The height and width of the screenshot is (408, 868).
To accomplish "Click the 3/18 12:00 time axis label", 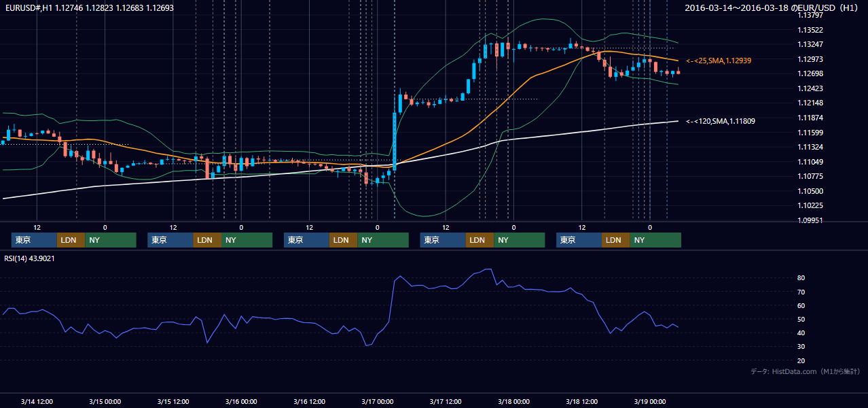I will tap(582, 401).
